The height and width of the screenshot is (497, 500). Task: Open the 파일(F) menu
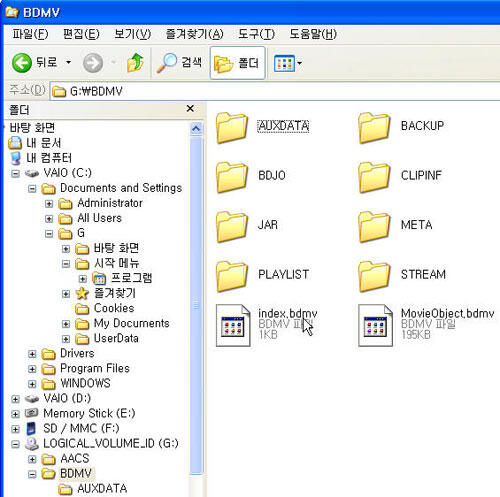pos(30,34)
